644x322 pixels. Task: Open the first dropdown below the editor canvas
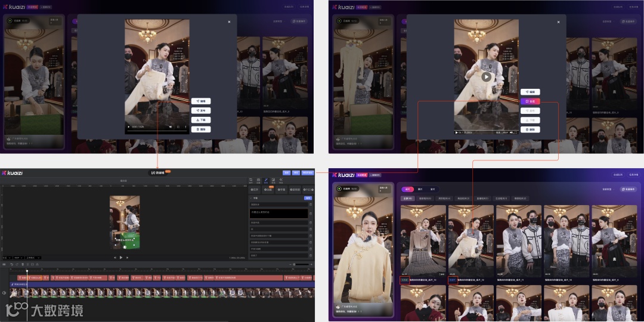coord(7,258)
